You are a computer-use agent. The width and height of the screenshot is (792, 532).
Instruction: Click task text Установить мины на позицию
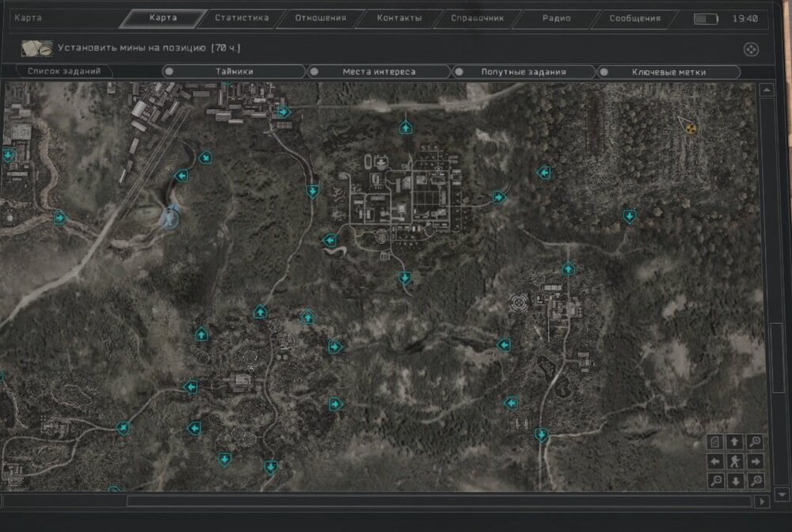pyautogui.click(x=131, y=48)
